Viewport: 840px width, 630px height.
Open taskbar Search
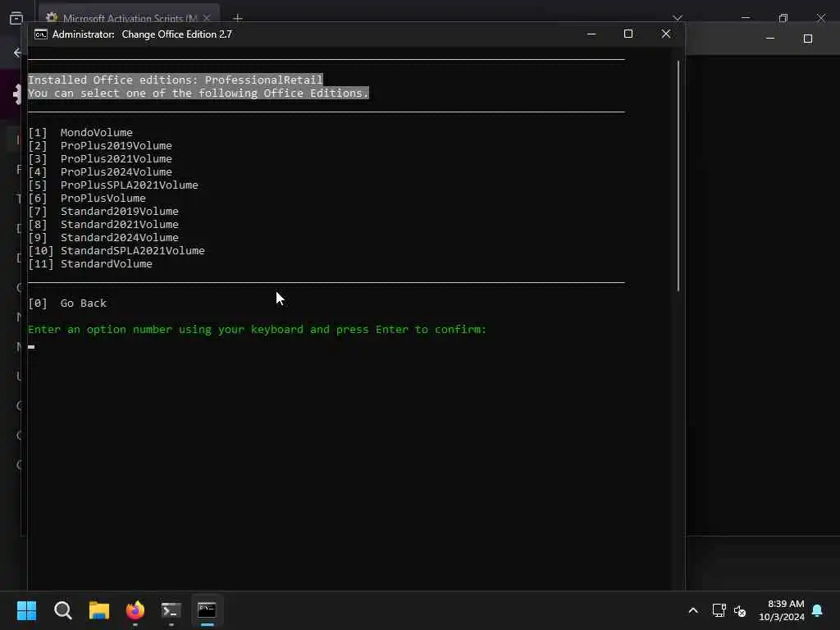(x=62, y=610)
